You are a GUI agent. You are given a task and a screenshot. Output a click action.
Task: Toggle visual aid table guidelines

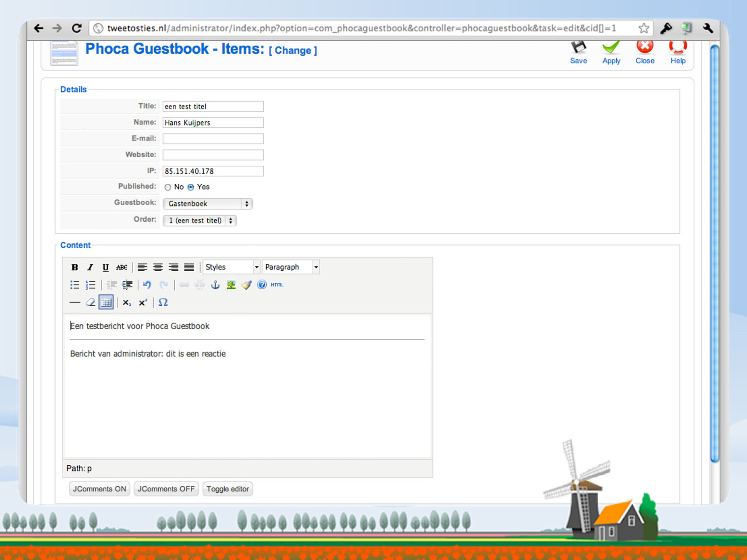106,302
